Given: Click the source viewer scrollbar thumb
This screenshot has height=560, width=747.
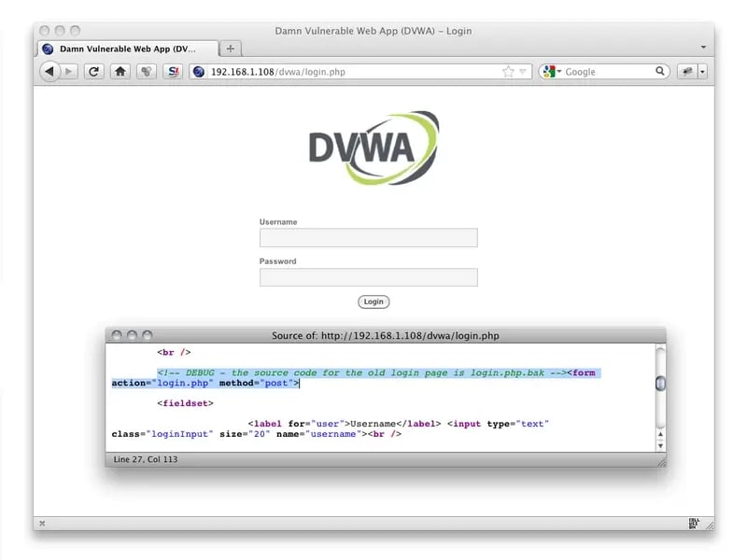Looking at the screenshot, I should 660,383.
